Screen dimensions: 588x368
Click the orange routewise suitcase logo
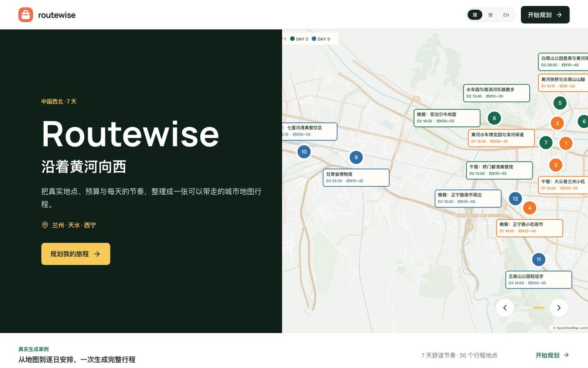(x=26, y=15)
